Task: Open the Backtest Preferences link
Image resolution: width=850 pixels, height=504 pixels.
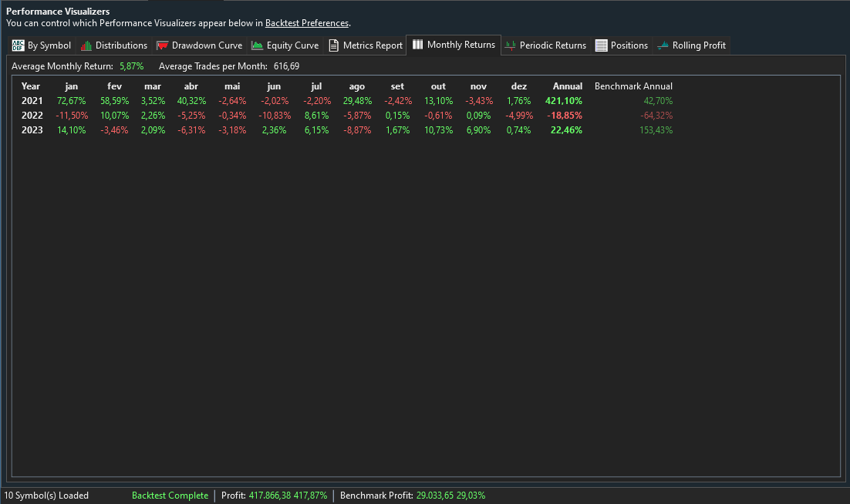Action: click(x=306, y=23)
